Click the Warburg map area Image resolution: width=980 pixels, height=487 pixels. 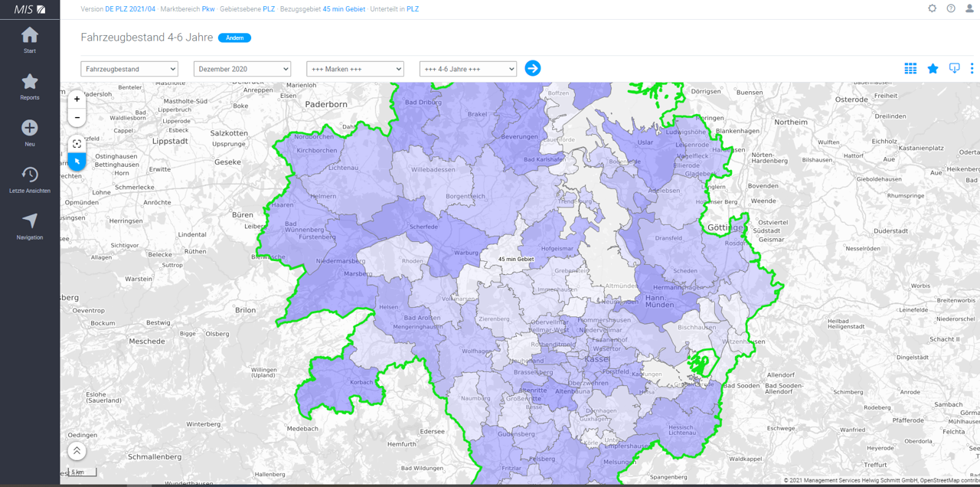point(465,253)
